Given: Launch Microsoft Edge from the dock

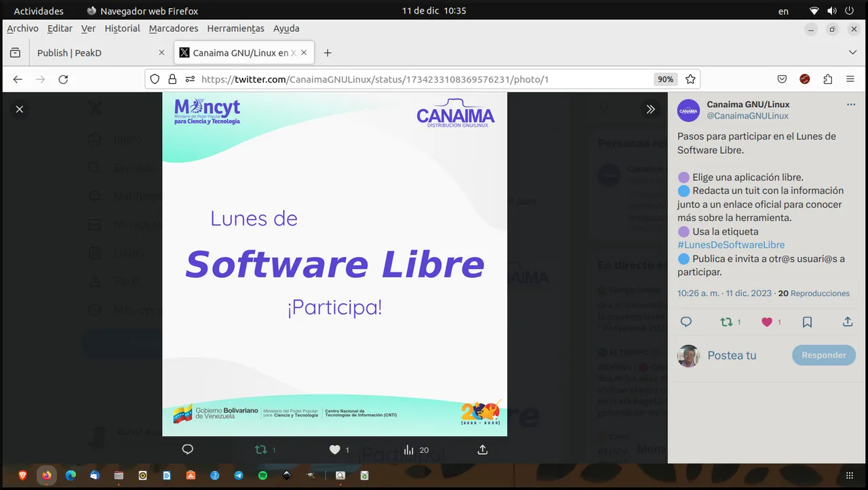Looking at the screenshot, I should [x=71, y=476].
